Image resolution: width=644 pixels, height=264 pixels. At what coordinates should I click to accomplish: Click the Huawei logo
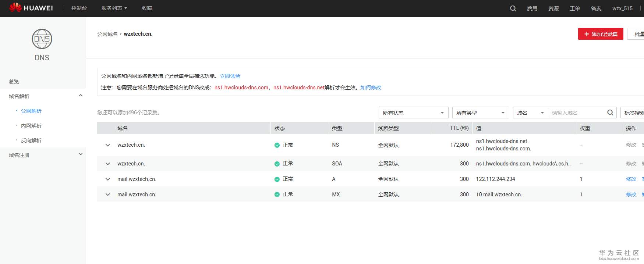pyautogui.click(x=31, y=8)
